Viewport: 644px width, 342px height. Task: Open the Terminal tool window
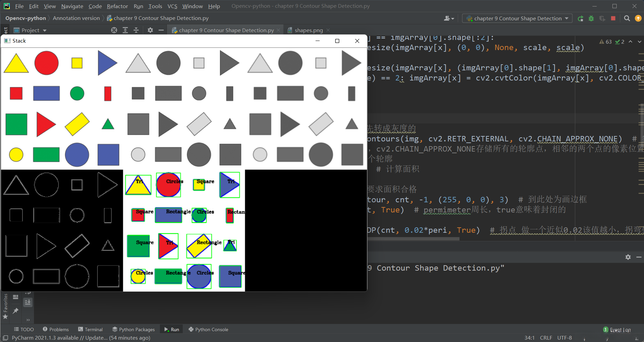pyautogui.click(x=90, y=329)
